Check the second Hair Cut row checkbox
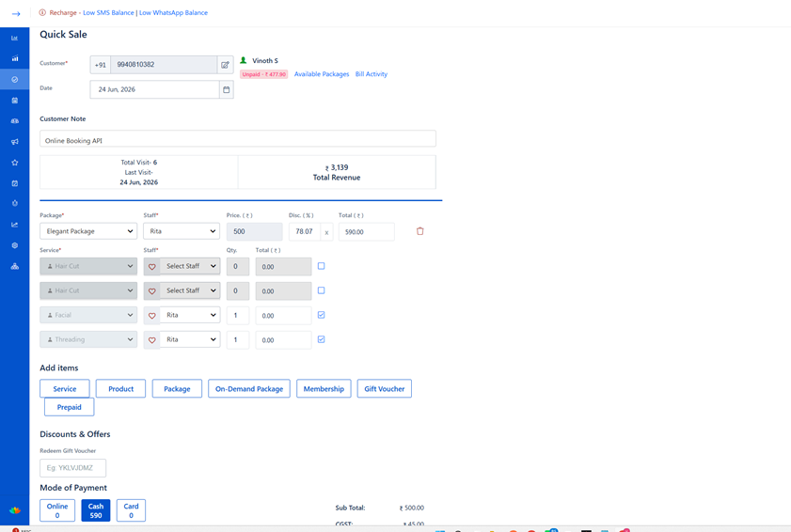The width and height of the screenshot is (791, 532). (x=321, y=290)
